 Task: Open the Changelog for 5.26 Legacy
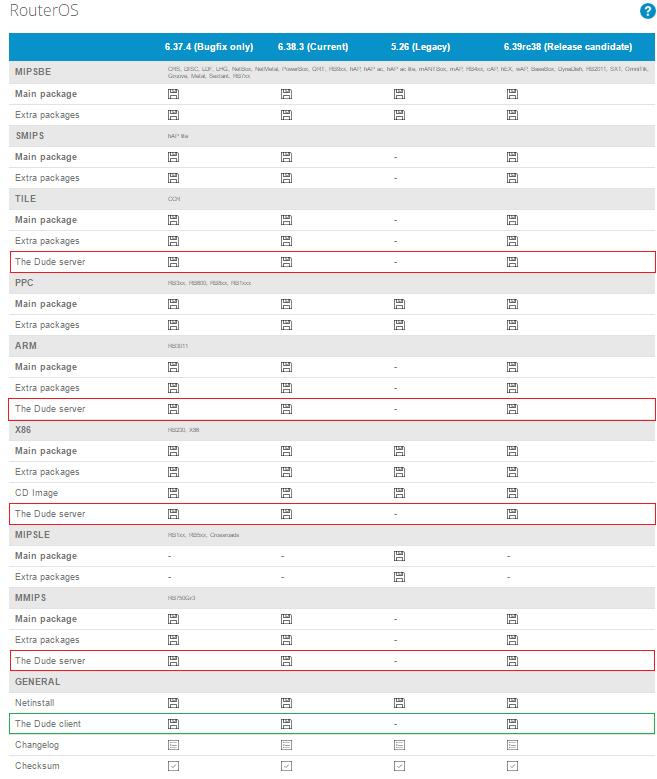tap(399, 745)
